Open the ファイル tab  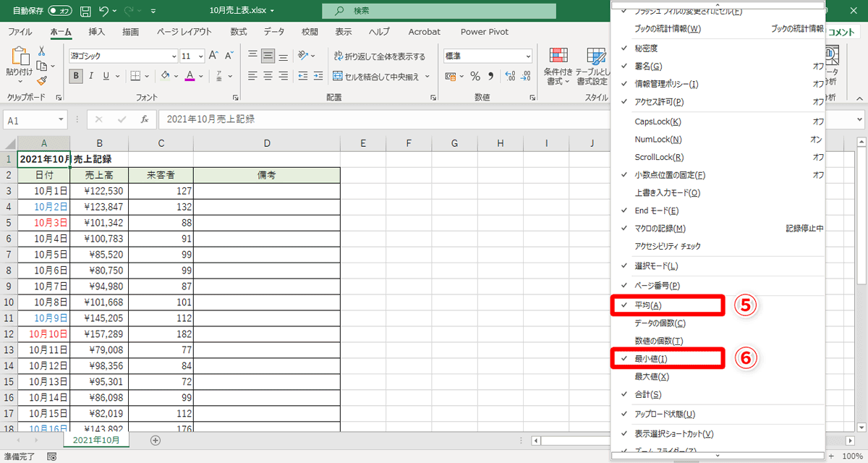20,32
